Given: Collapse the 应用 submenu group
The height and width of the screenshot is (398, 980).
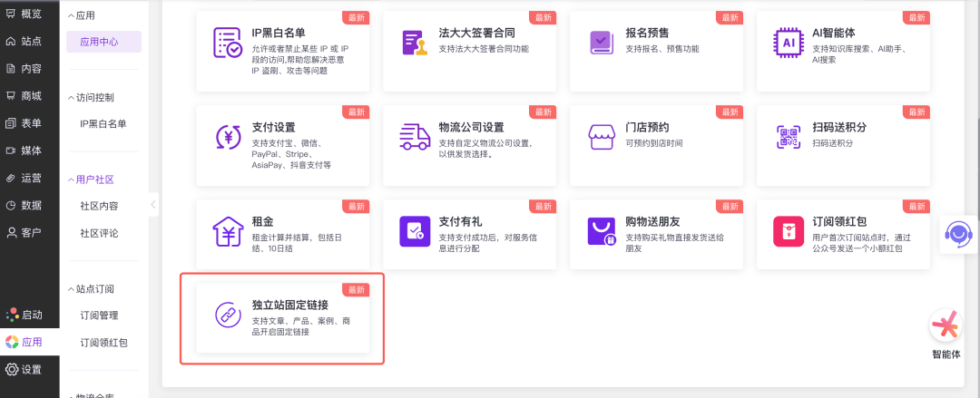Looking at the screenshot, I should coord(82,15).
